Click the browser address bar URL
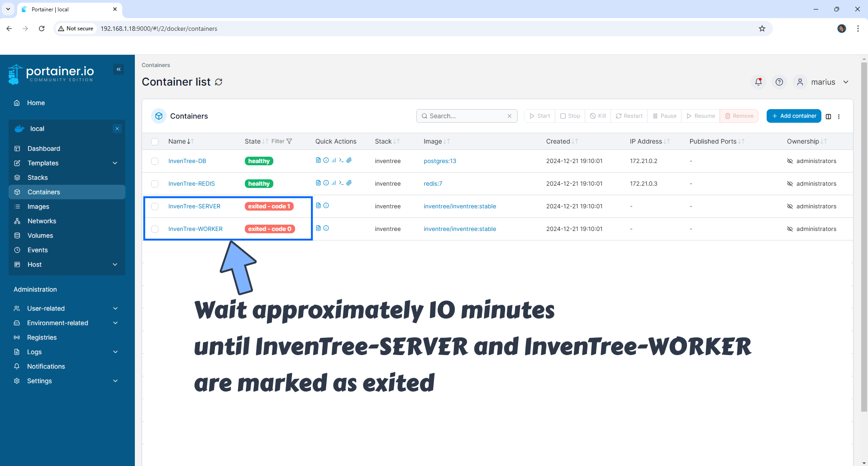Image resolution: width=868 pixels, height=466 pixels. 159,29
